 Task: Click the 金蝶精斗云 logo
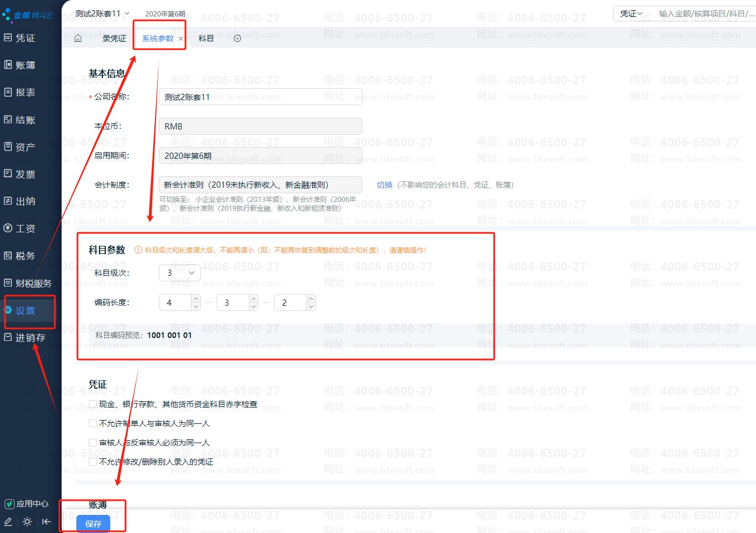click(x=28, y=15)
